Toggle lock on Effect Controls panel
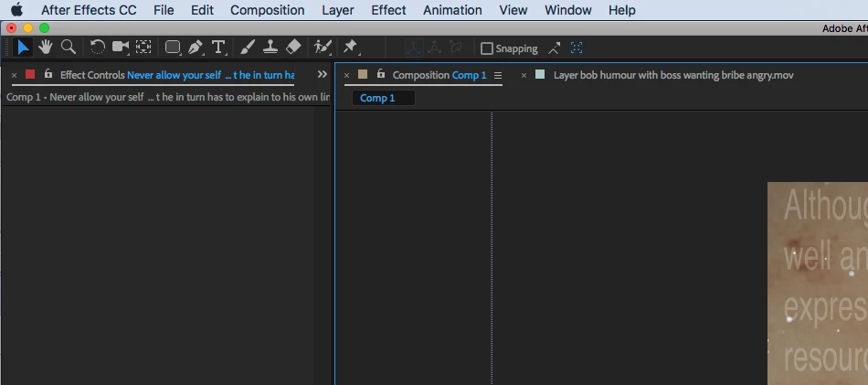Screen dimensions: 868x385 click(48, 74)
